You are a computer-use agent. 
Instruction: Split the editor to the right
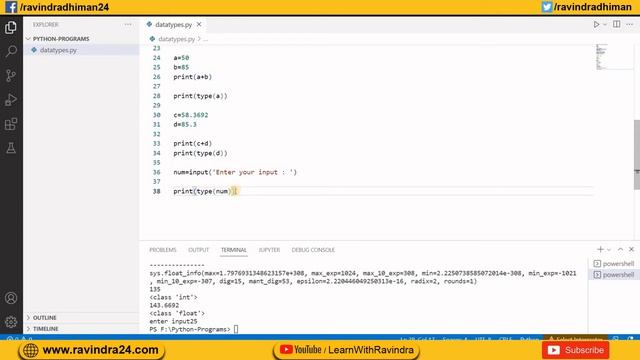point(617,24)
